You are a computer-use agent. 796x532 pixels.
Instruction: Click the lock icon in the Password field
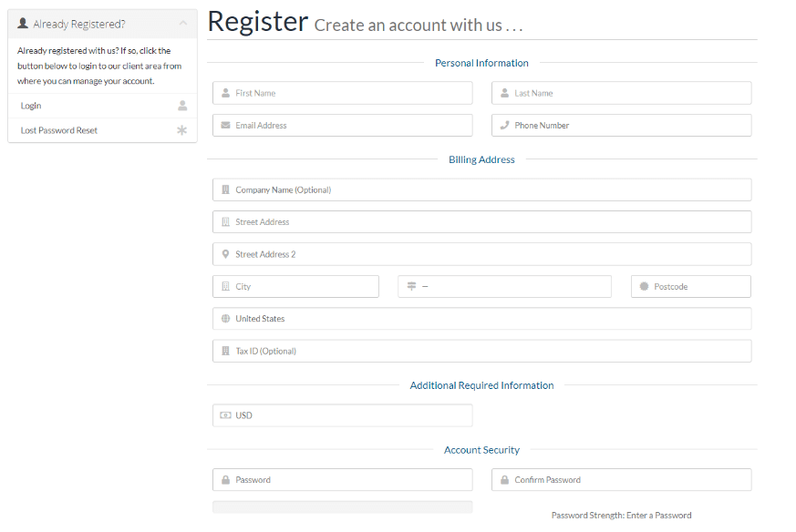tap(225, 480)
